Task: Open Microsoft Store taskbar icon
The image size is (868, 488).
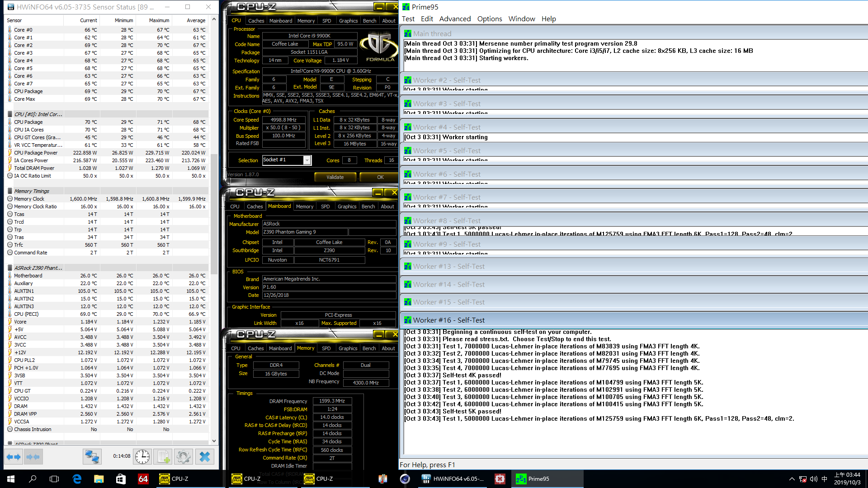Action: (121, 479)
